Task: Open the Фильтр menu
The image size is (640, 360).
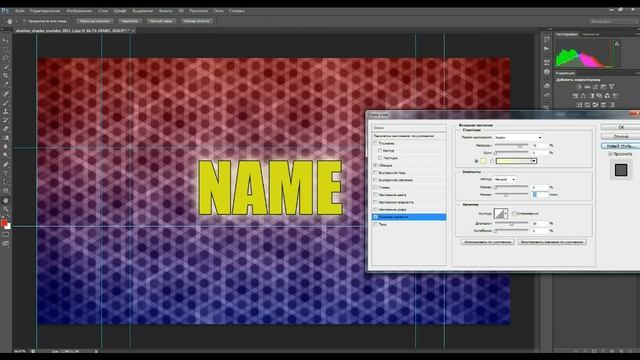Action: 165,11
